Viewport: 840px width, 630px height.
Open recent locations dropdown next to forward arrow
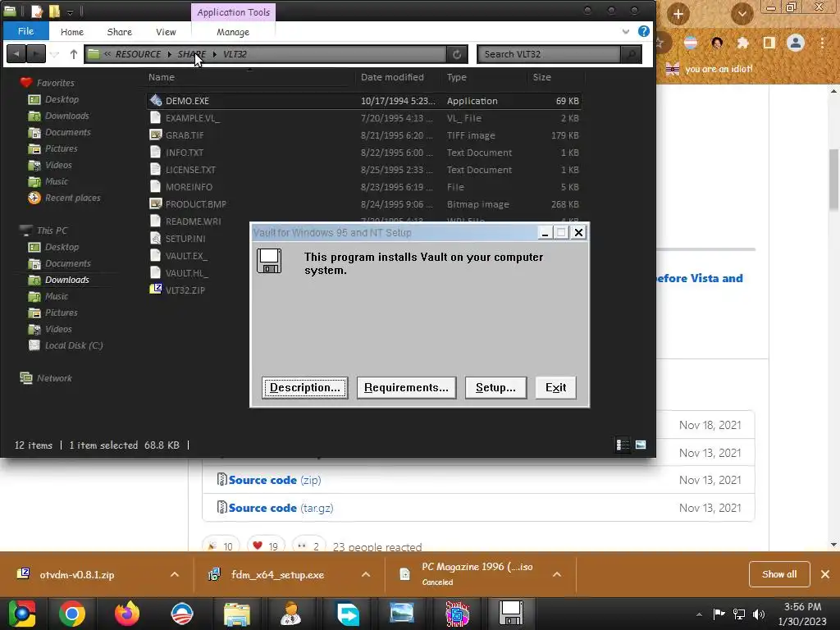(54, 54)
